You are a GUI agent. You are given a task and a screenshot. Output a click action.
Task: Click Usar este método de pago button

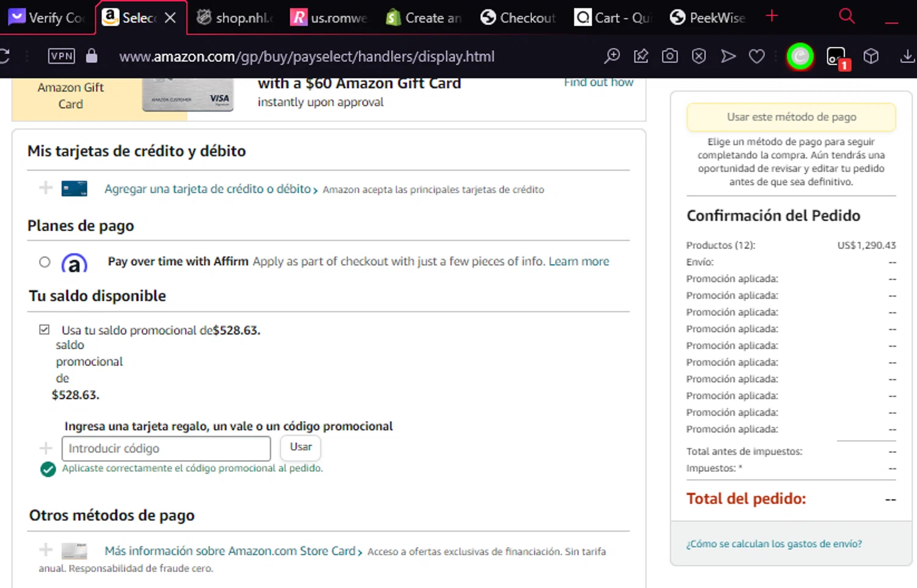[x=791, y=117]
